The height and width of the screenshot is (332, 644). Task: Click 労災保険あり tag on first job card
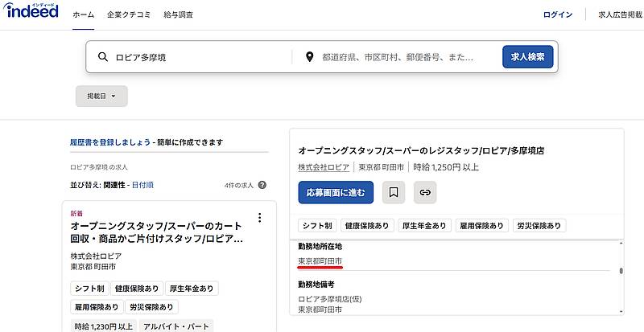pyautogui.click(x=151, y=307)
